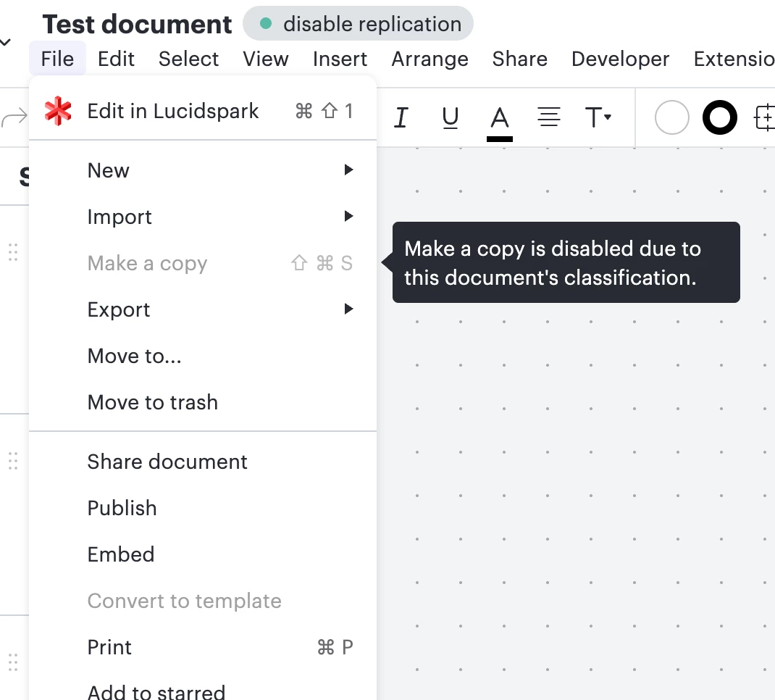Click the disabled Convert to template entry

(x=203, y=601)
